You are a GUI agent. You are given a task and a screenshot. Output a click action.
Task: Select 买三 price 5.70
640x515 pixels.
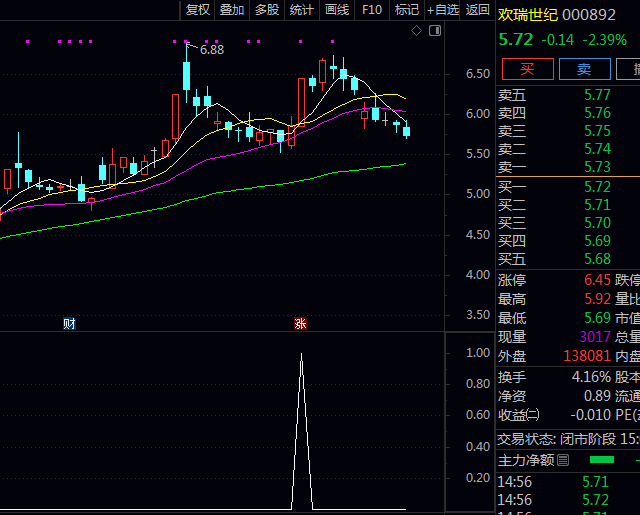597,223
